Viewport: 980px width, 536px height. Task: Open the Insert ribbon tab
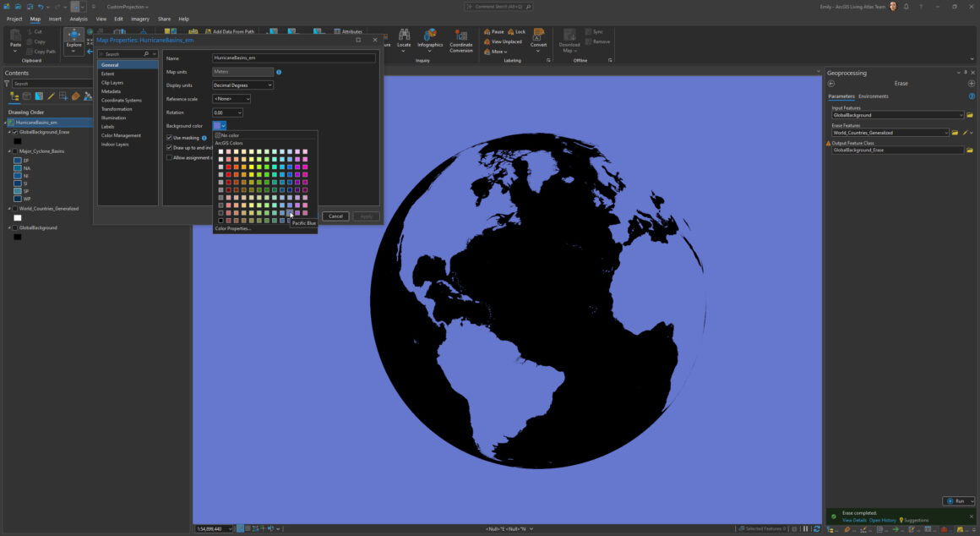point(55,19)
